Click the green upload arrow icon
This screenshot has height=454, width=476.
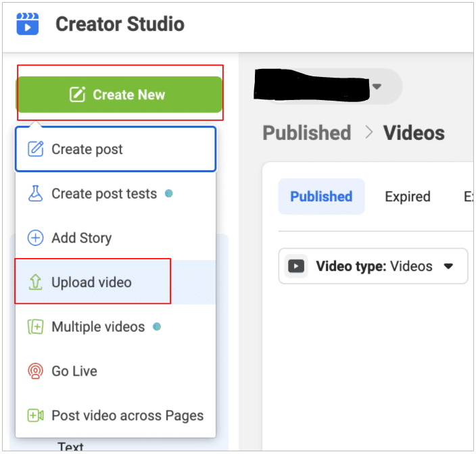(x=36, y=282)
